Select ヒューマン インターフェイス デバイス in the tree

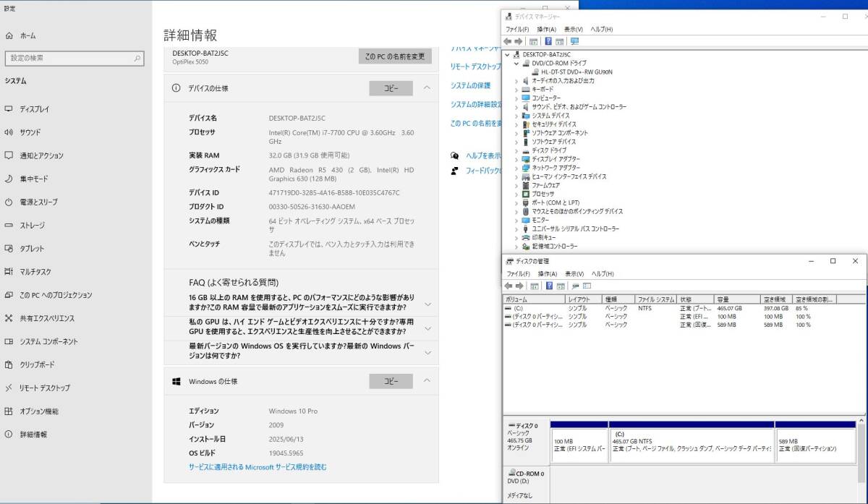pos(569,176)
